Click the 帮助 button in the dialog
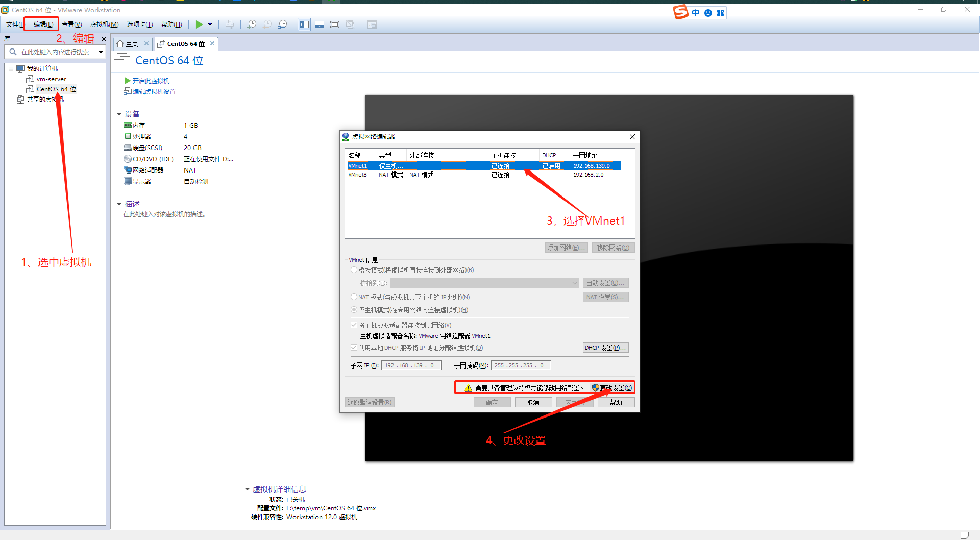 coord(616,402)
